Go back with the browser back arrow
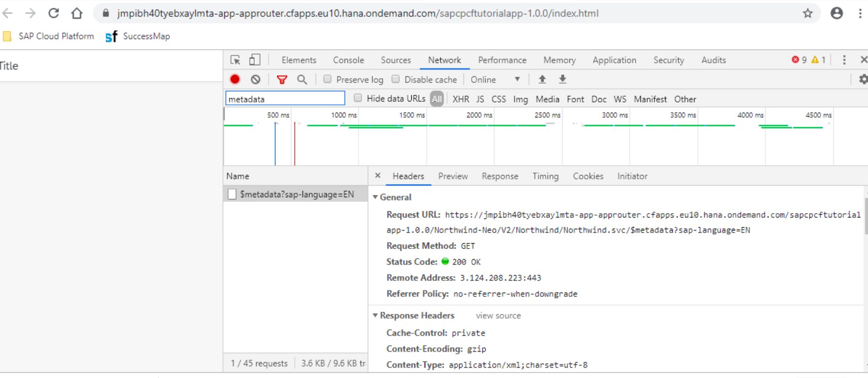The width and height of the screenshot is (868, 378). pos(7,13)
